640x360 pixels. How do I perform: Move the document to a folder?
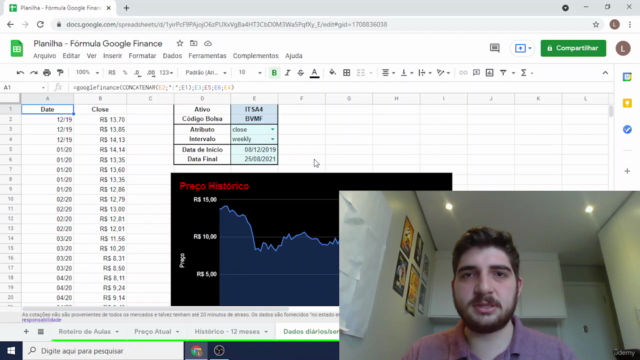click(x=193, y=43)
